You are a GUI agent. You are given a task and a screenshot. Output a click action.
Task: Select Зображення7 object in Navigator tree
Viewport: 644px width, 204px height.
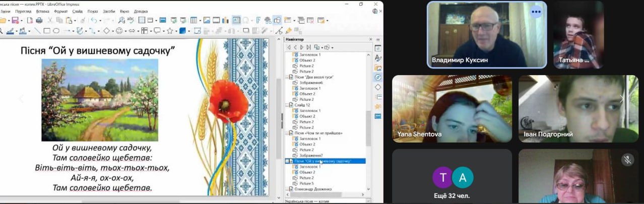311,156
